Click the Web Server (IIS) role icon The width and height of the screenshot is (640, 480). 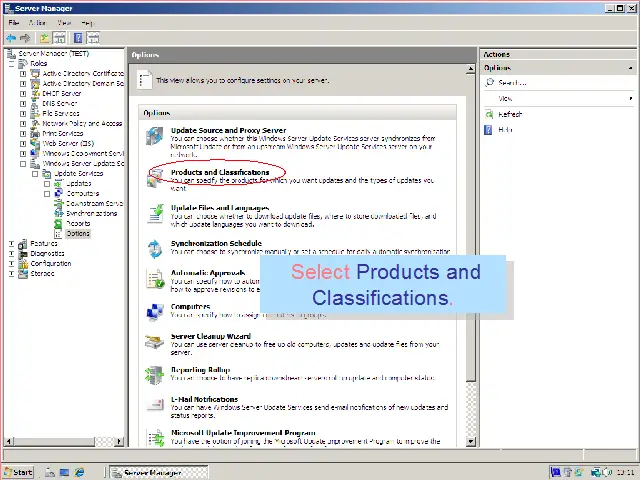pyautogui.click(x=35, y=143)
